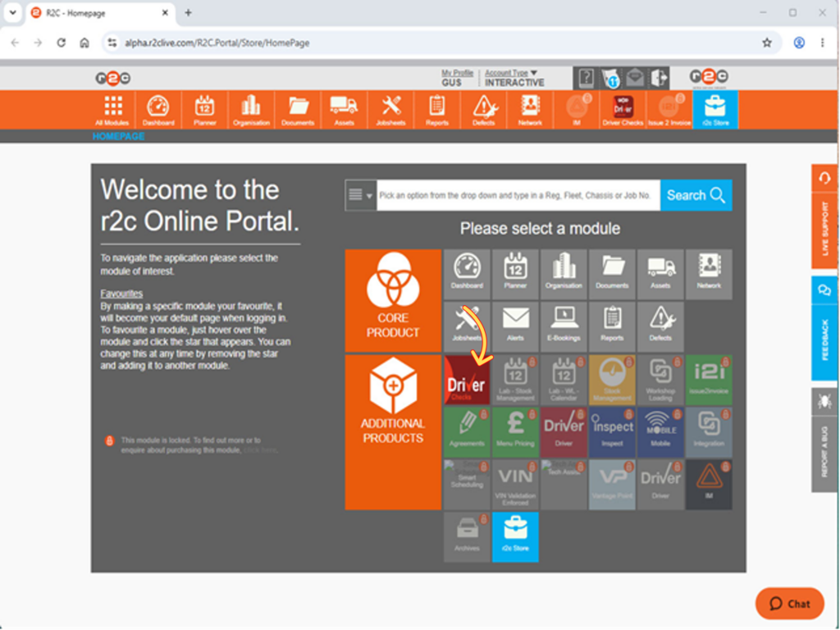Click the blue Search button
The height and width of the screenshot is (630, 840).
696,195
